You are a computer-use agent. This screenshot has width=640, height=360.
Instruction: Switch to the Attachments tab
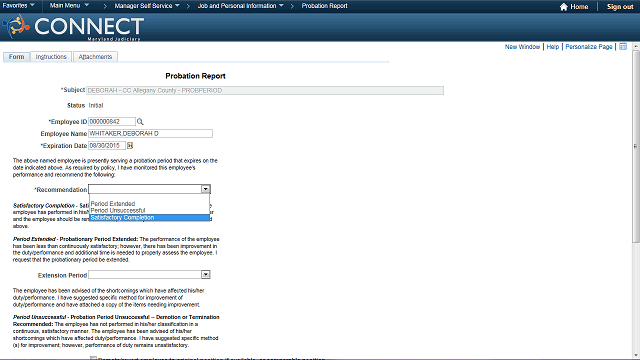95,57
